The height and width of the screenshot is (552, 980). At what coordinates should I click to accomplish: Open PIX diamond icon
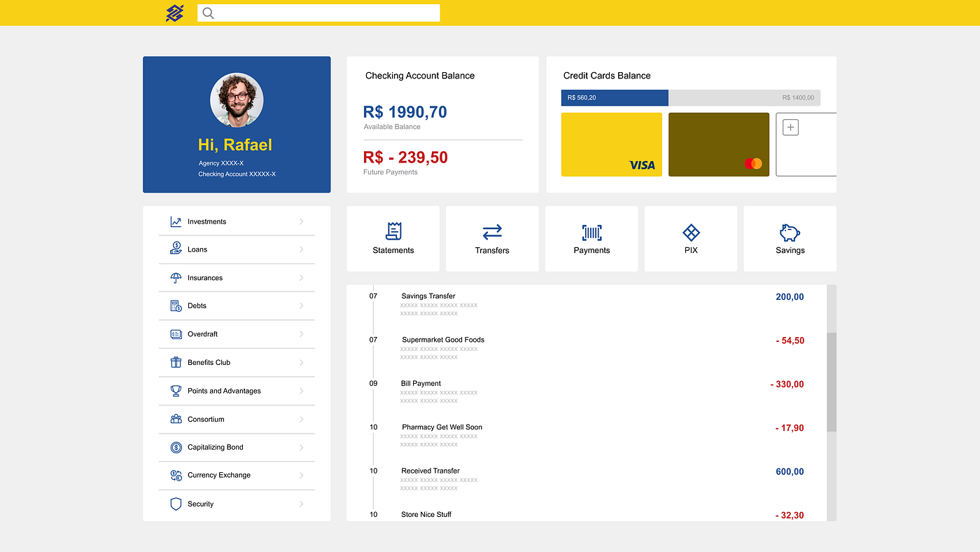point(691,233)
